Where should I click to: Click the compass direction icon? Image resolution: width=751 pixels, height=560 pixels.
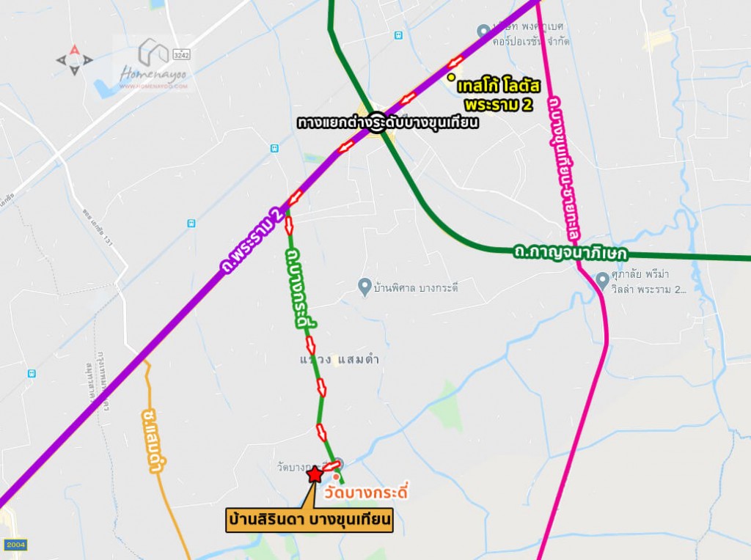click(74, 60)
